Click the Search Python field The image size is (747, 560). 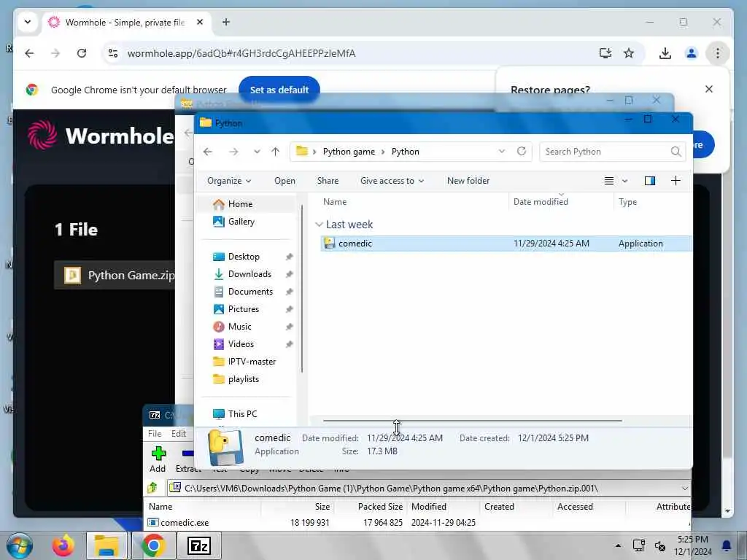[612, 152]
